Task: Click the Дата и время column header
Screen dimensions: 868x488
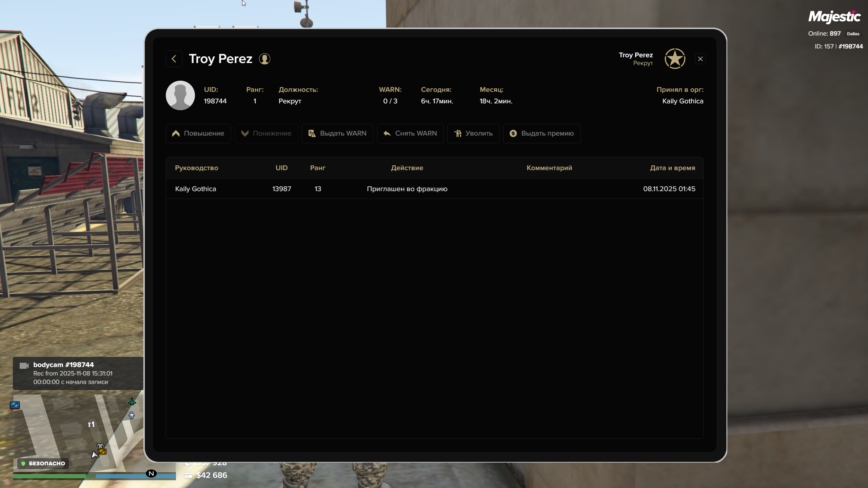Action: coord(672,168)
